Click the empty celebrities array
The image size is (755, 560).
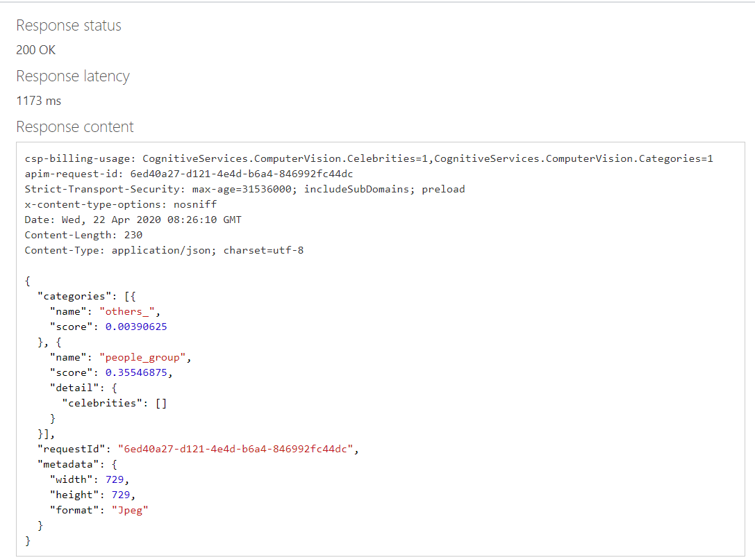[x=160, y=403]
